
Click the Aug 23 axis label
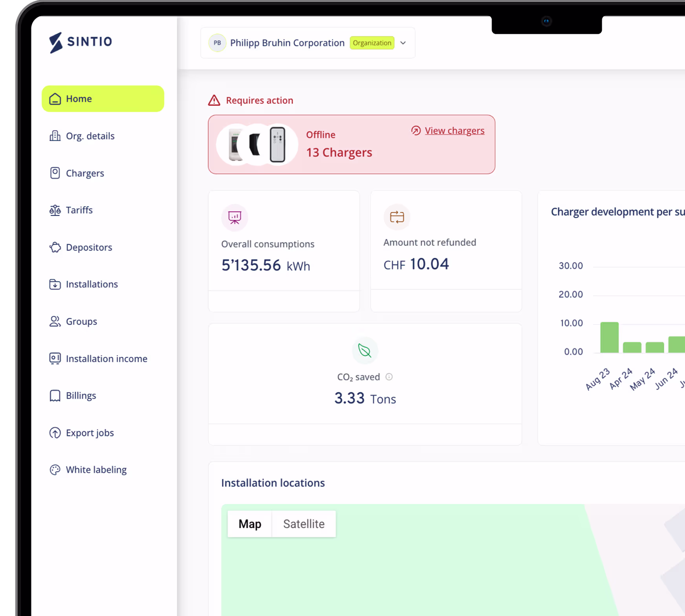[597, 379]
